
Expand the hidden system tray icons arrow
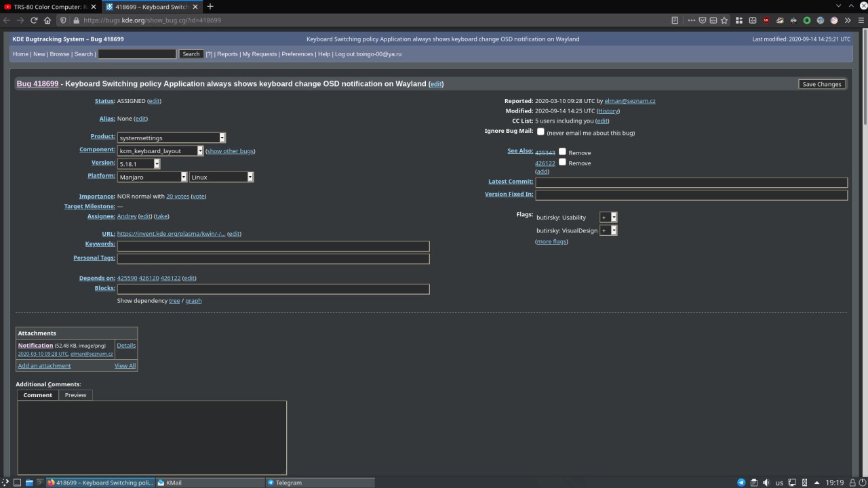click(x=818, y=483)
